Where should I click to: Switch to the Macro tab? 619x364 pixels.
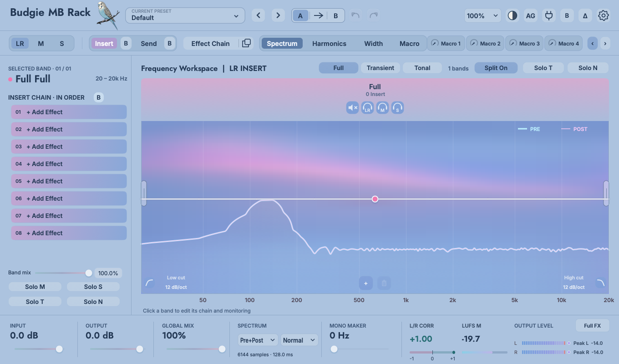409,44
